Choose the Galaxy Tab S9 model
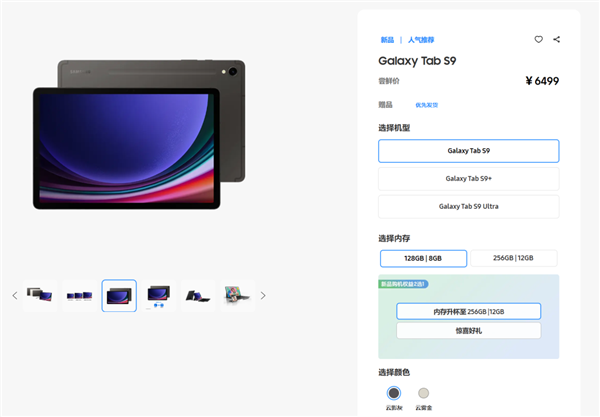This screenshot has width=600, height=417. pyautogui.click(x=469, y=151)
